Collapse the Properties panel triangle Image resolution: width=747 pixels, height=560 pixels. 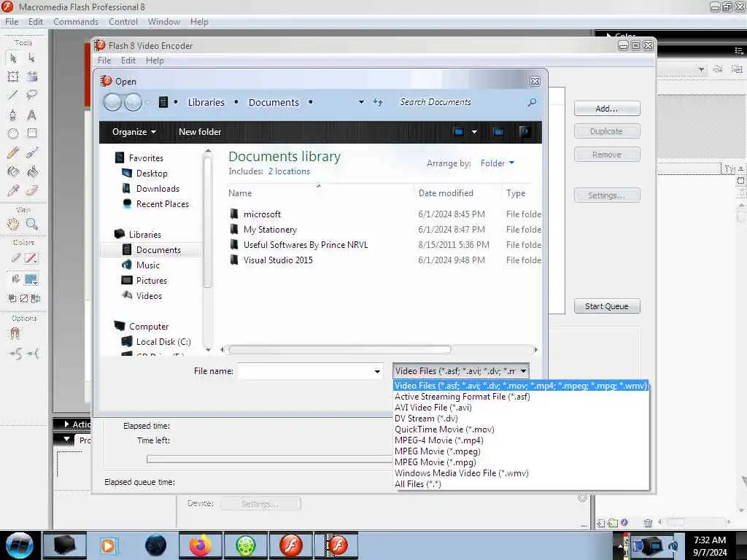67,439
